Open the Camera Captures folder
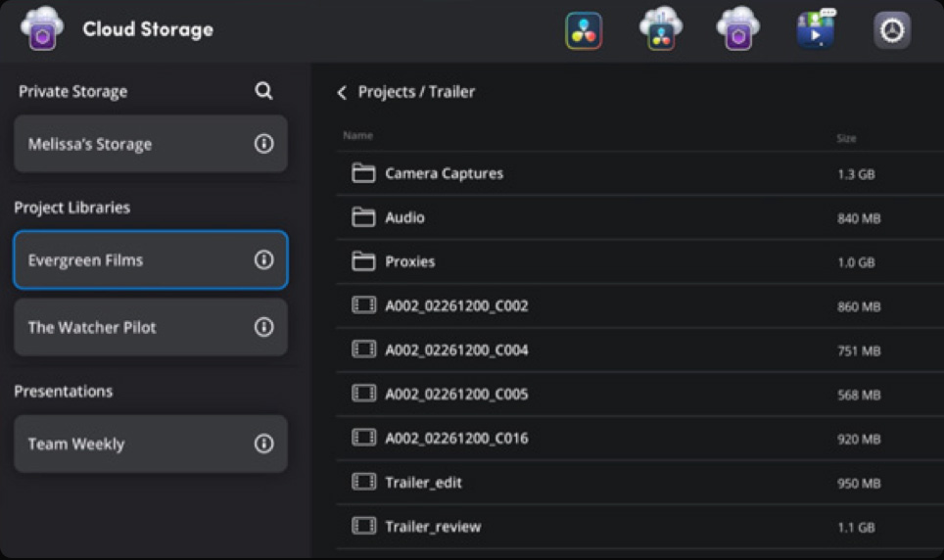Screen dimensions: 944x560 coord(444,173)
